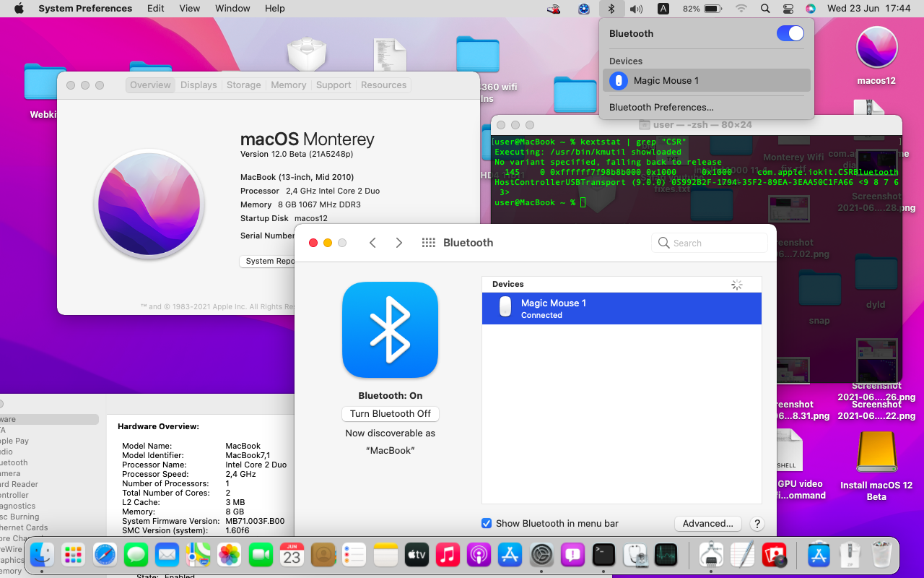Screen dimensions: 924x578
Task: Switch to Storage tab in About This Mac
Action: point(244,85)
